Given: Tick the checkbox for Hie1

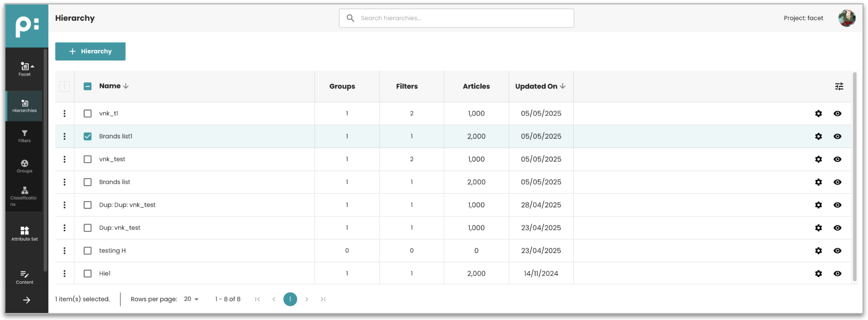Looking at the screenshot, I should (87, 273).
